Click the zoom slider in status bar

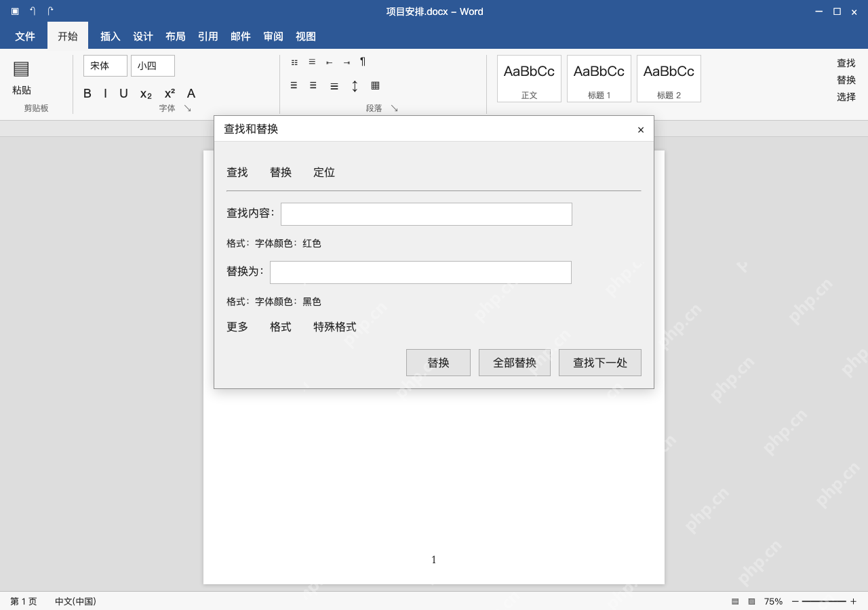(x=824, y=601)
